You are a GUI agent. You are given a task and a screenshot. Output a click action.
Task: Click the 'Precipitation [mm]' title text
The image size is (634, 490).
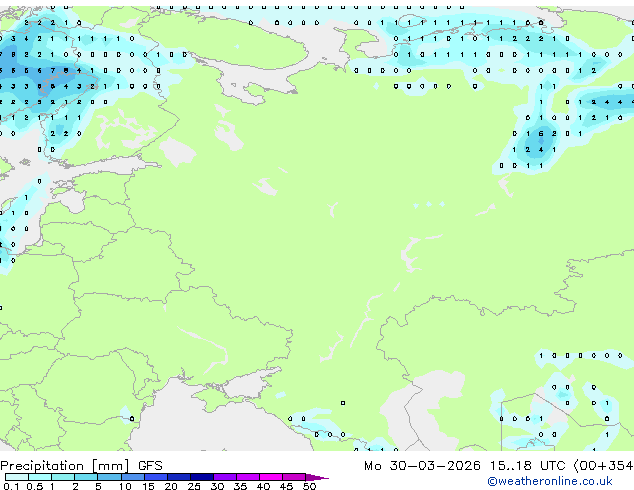pos(65,466)
